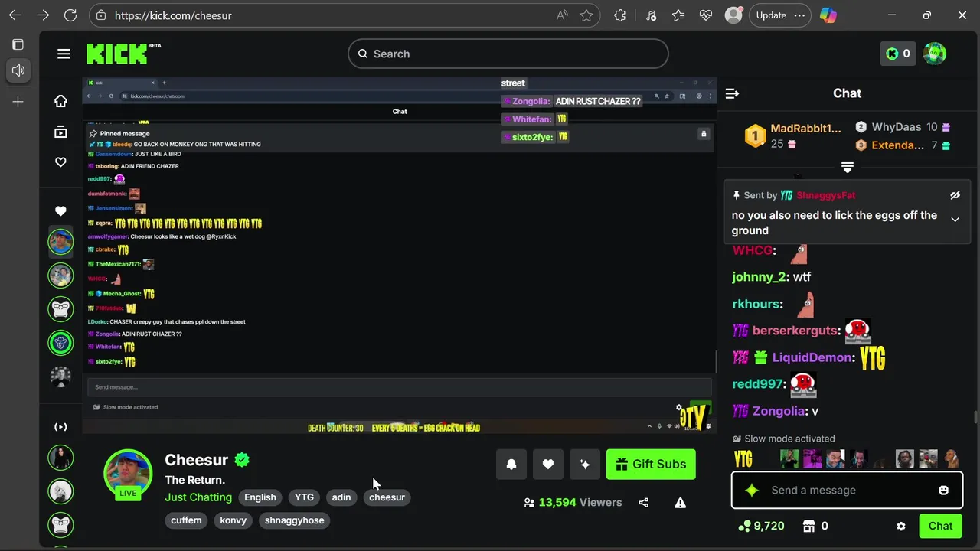Open media control music icon
This screenshot has height=551, width=980.
(651, 15)
